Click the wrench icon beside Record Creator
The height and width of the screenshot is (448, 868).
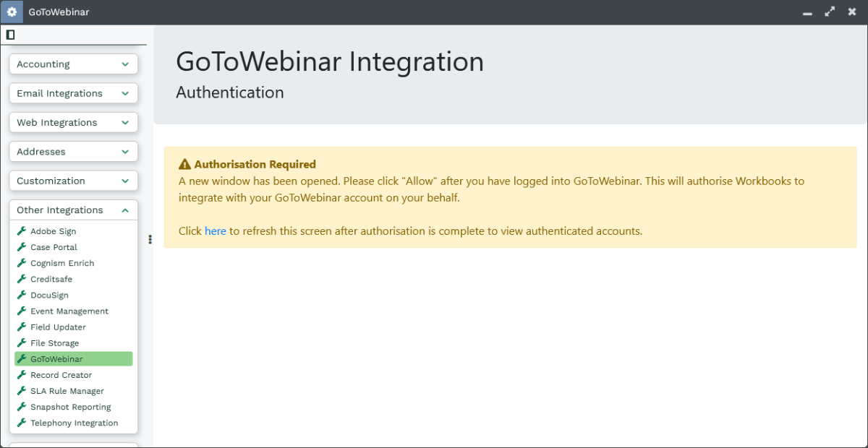click(x=22, y=375)
